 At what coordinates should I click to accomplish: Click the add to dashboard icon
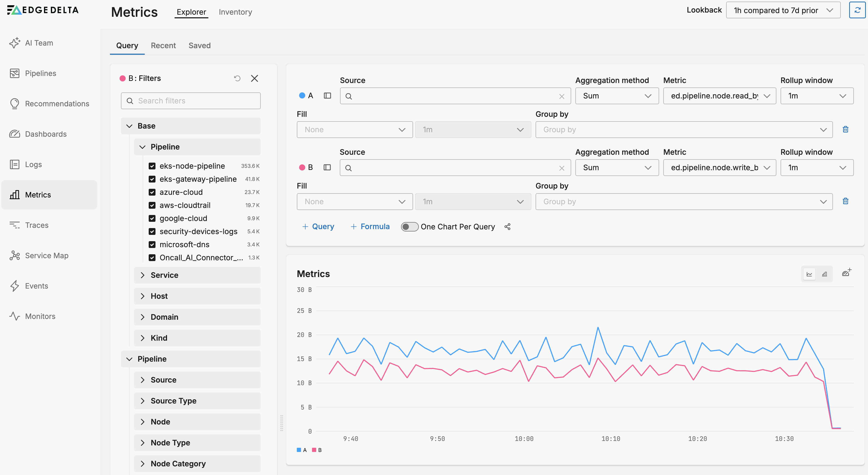847,273
